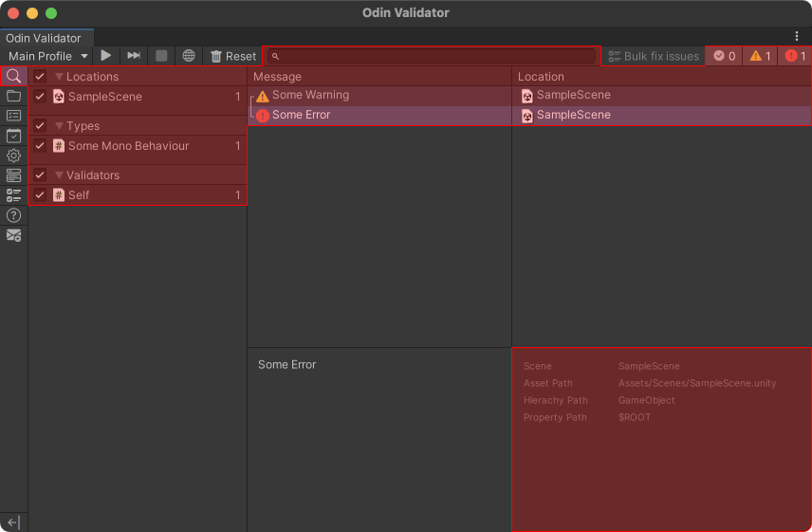The width and height of the screenshot is (812, 532).
Task: Toggle the Locations group checkbox
Action: tap(40, 77)
